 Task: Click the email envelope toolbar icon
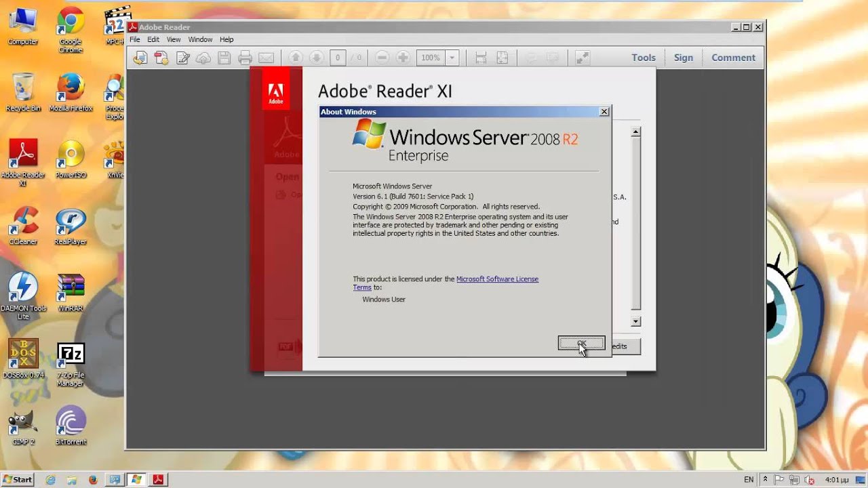point(267,58)
